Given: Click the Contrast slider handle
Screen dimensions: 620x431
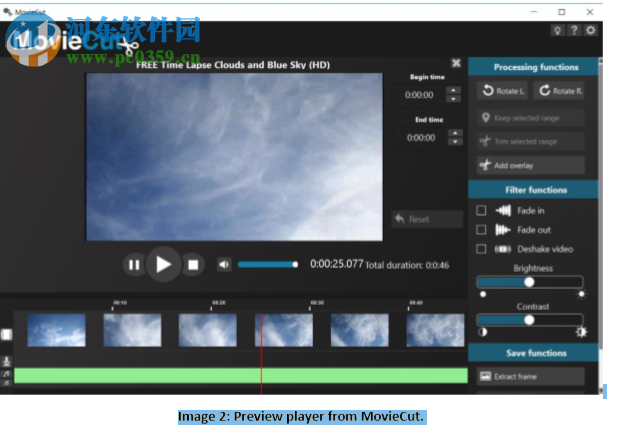Looking at the screenshot, I should point(529,320).
